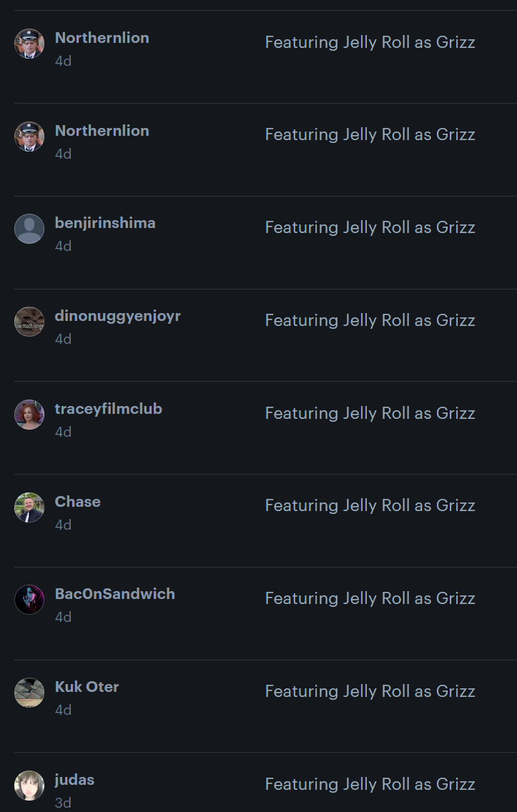Click the 3d timestamp under judas
This screenshot has height=812, width=517.
[x=63, y=803]
